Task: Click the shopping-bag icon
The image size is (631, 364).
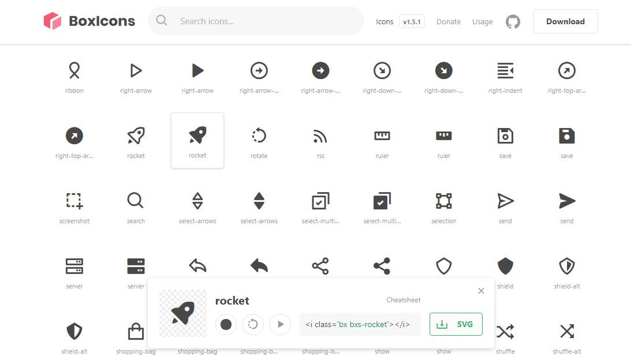Action: [136, 331]
